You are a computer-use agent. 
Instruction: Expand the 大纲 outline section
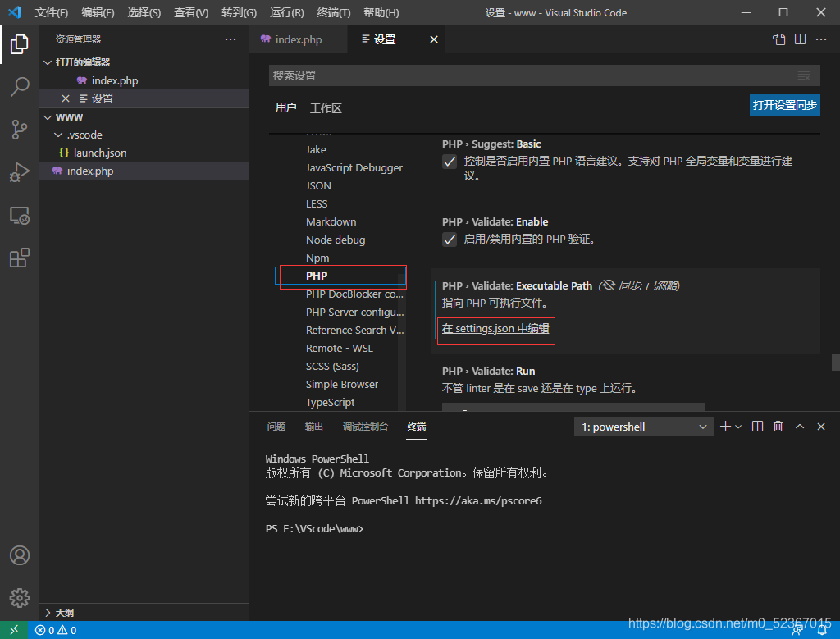click(66, 613)
